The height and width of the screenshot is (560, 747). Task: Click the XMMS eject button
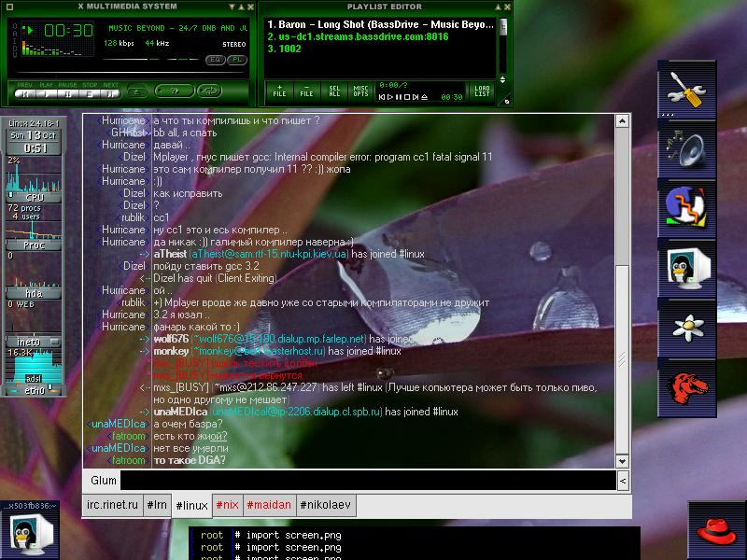[x=136, y=91]
